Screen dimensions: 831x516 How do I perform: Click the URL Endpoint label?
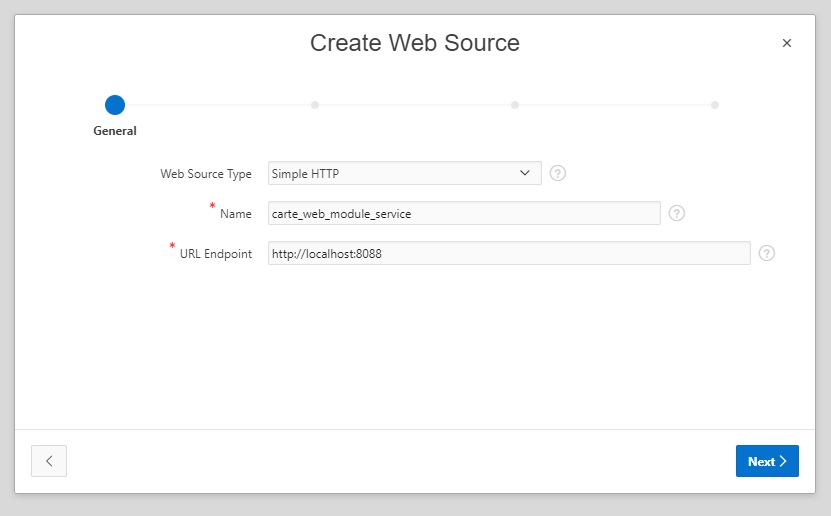click(x=216, y=254)
